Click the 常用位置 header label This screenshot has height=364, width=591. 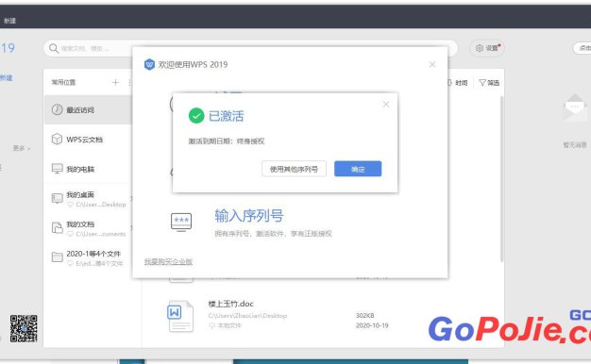pos(63,82)
